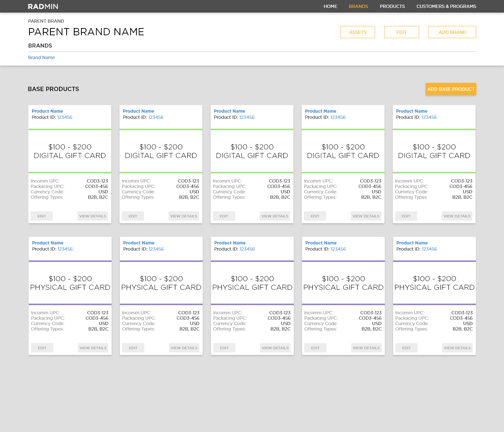Image resolution: width=504 pixels, height=432 pixels.
Task: Click EDIT on the first physical gift card
Action: coord(42,348)
